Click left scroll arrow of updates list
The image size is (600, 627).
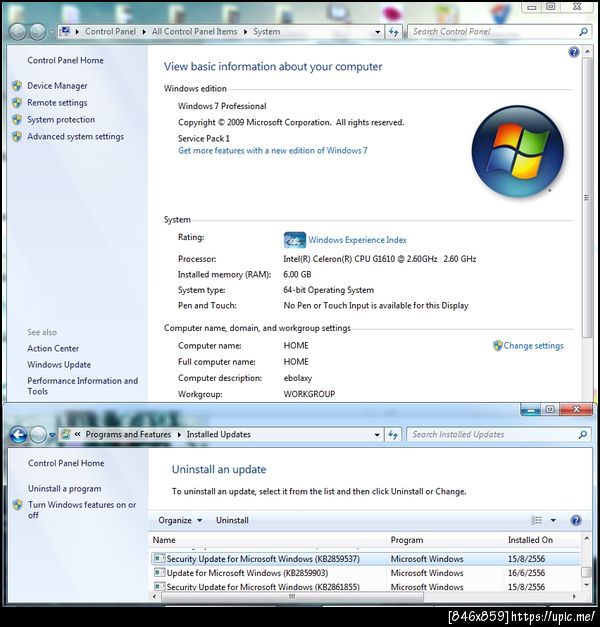pos(155,597)
